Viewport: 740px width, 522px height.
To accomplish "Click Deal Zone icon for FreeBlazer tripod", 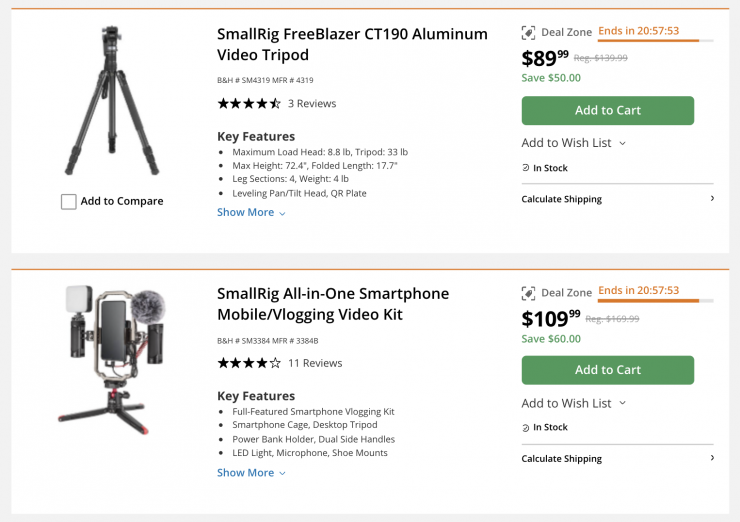I will (529, 33).
